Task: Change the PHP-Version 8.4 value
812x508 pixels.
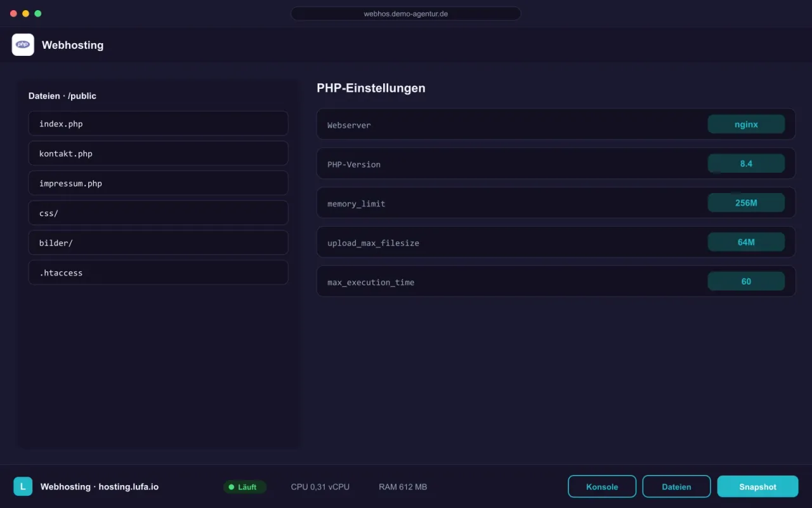Action: [746, 164]
